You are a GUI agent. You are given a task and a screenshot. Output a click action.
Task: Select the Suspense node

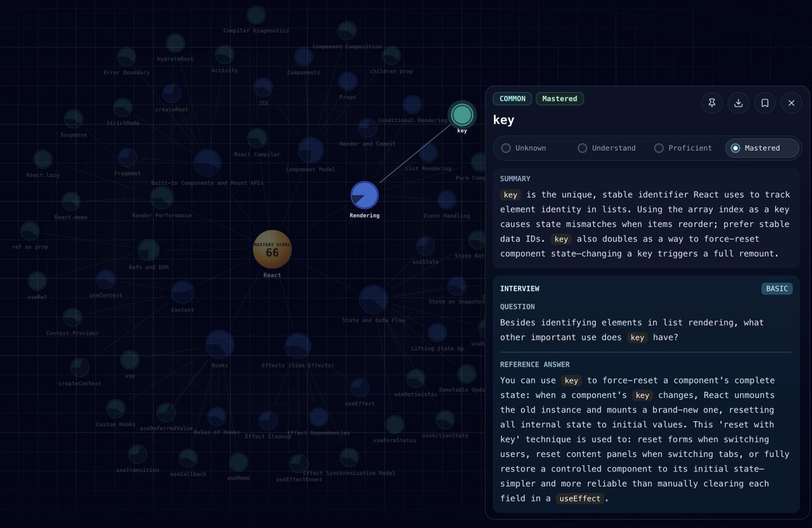(x=74, y=119)
